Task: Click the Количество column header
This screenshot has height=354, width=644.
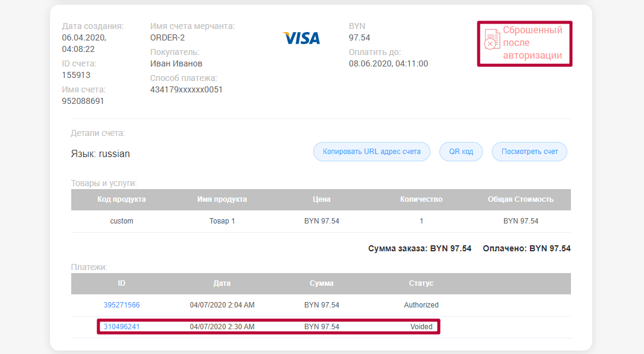Action: [421, 199]
